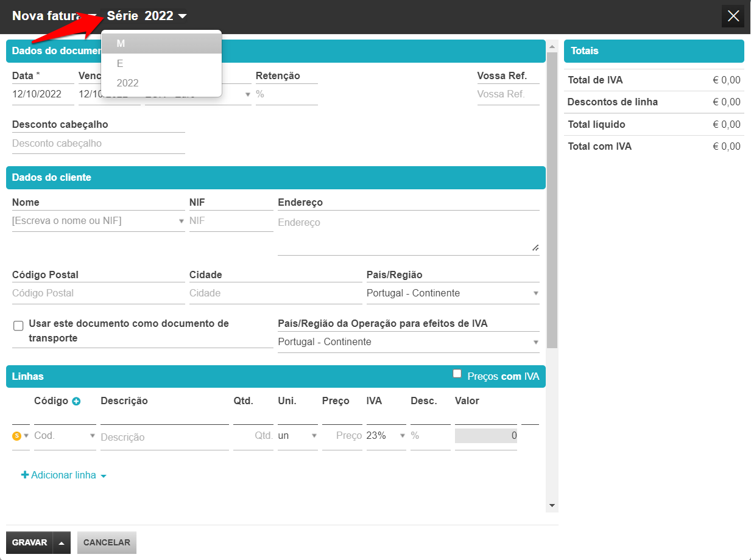Click the line Desc. percentage field
The width and height of the screenshot is (751, 560).
[x=431, y=436]
